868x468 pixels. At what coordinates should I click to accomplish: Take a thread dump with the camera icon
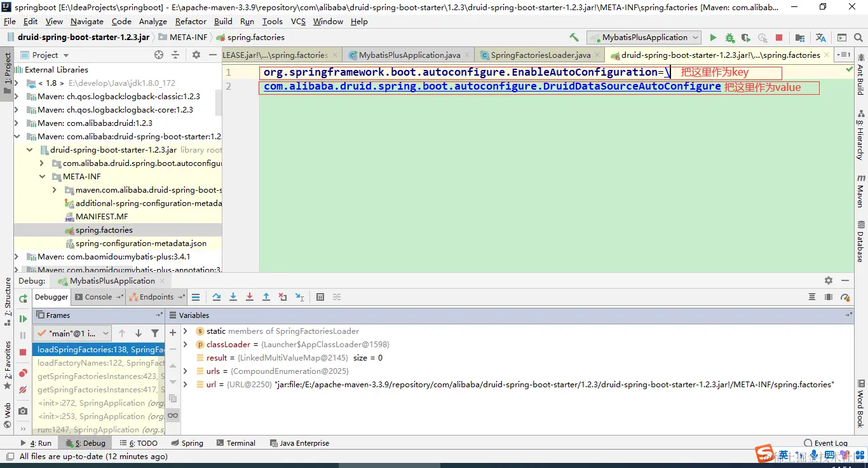pos(23,411)
